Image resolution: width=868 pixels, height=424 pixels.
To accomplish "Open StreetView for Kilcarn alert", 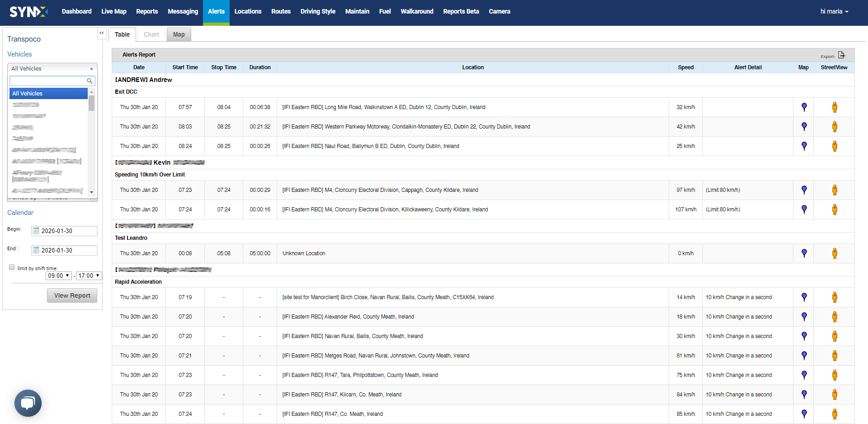I will 835,395.
